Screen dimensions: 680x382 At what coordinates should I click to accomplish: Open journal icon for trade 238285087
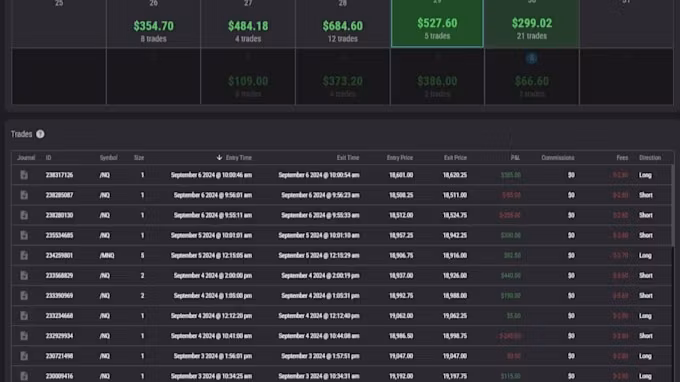(24, 195)
